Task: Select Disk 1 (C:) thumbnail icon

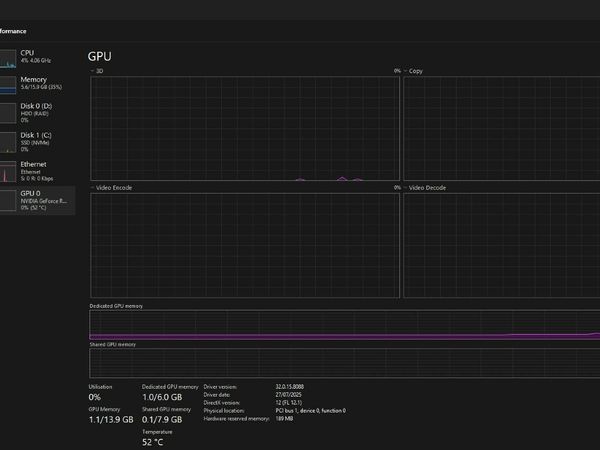Action: pos(8,142)
